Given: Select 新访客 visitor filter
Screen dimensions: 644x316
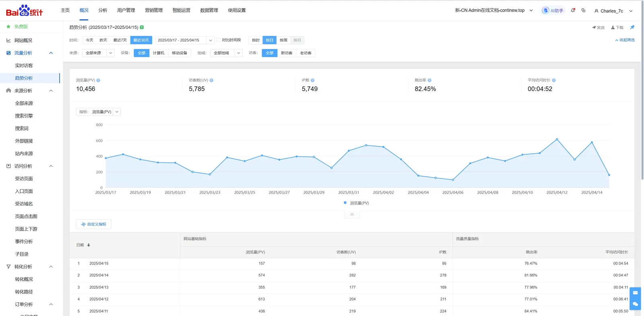Looking at the screenshot, I should pos(287,53).
